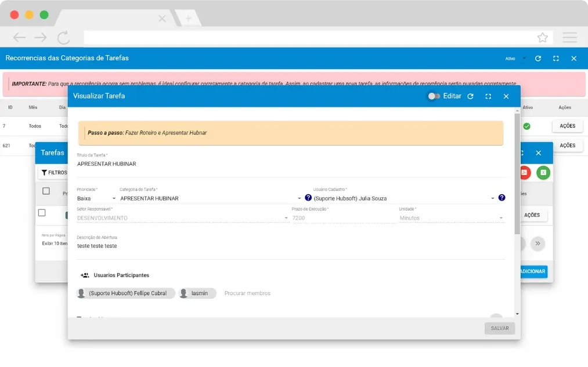Click AÇÕES for recurrence row 621
The height and width of the screenshot is (367, 588).
(x=567, y=146)
